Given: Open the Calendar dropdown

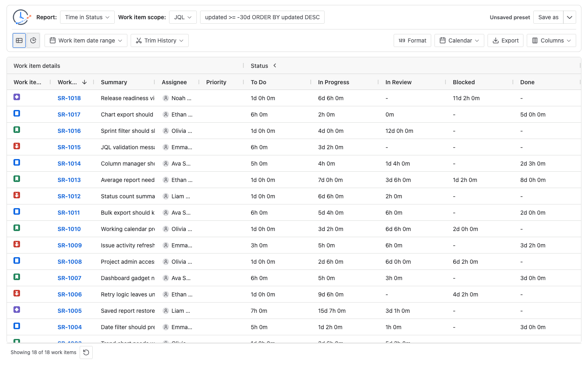Looking at the screenshot, I should point(459,40).
